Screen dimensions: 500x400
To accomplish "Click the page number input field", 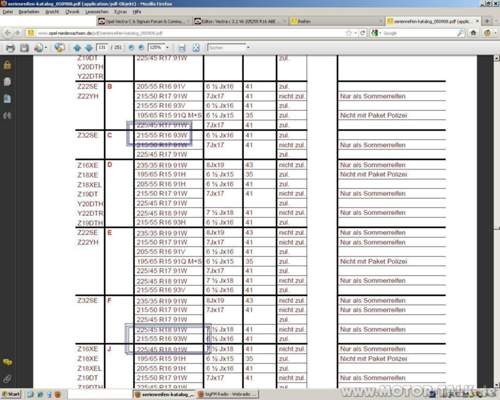I will [102, 47].
